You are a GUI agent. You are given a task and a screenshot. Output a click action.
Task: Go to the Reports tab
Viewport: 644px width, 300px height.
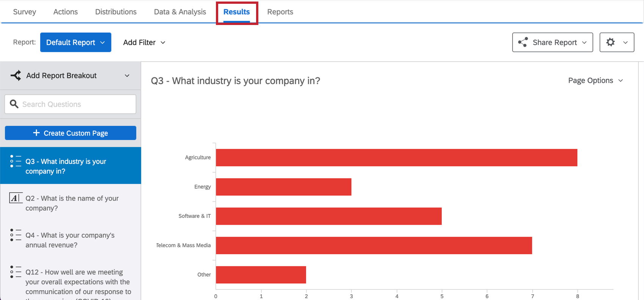(280, 12)
